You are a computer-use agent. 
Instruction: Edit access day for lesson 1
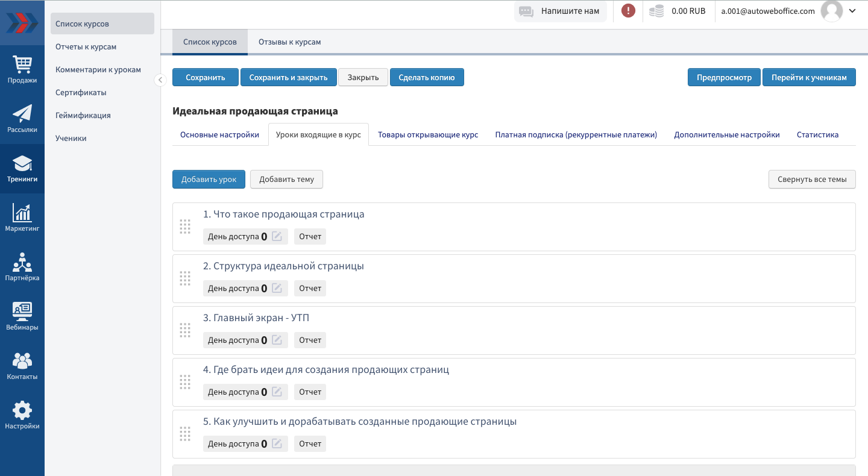[x=277, y=236]
